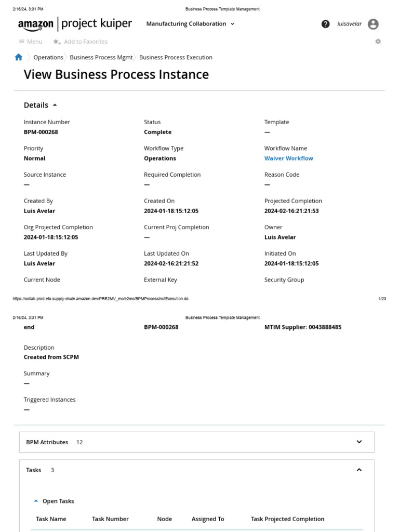Select instance number BPM-000268 under Details
Image resolution: width=399 pixels, height=532 pixels.
41,132
